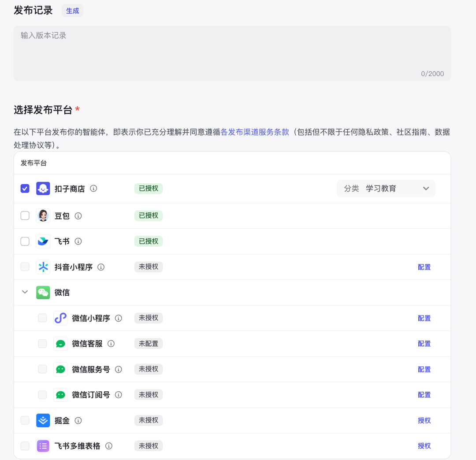Click 已授权 badge on 豆包 row

(x=149, y=215)
